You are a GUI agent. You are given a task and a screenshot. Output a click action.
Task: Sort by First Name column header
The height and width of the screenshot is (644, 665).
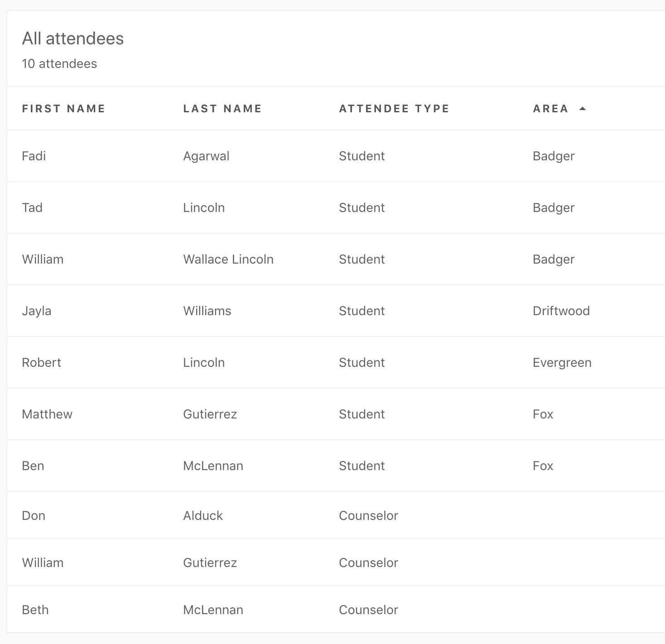63,109
